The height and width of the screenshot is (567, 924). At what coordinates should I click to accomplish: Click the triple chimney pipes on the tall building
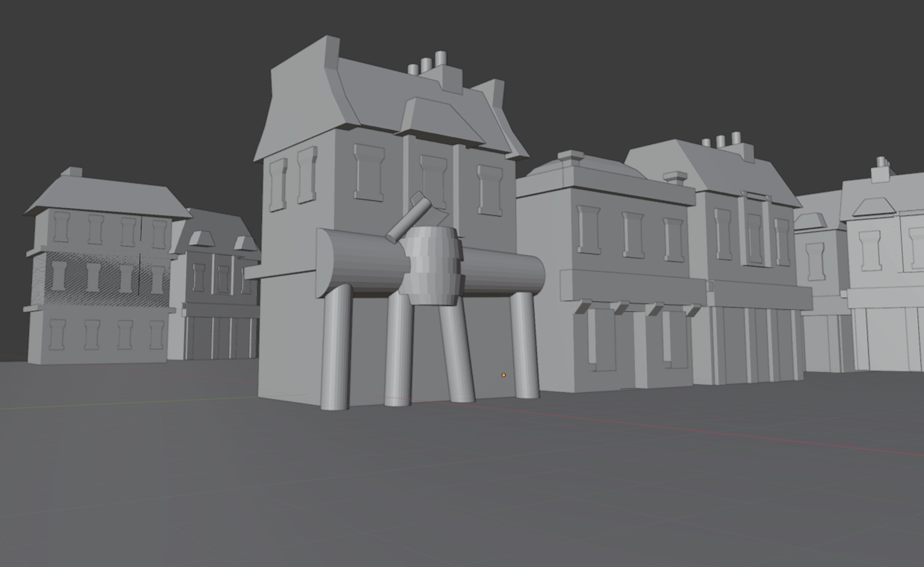[427, 64]
